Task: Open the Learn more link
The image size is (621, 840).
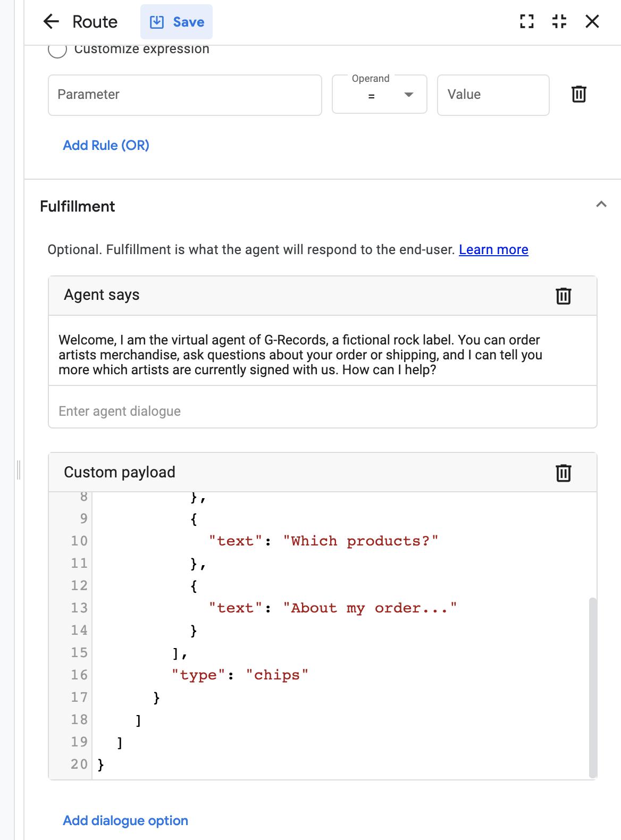Action: pos(493,250)
